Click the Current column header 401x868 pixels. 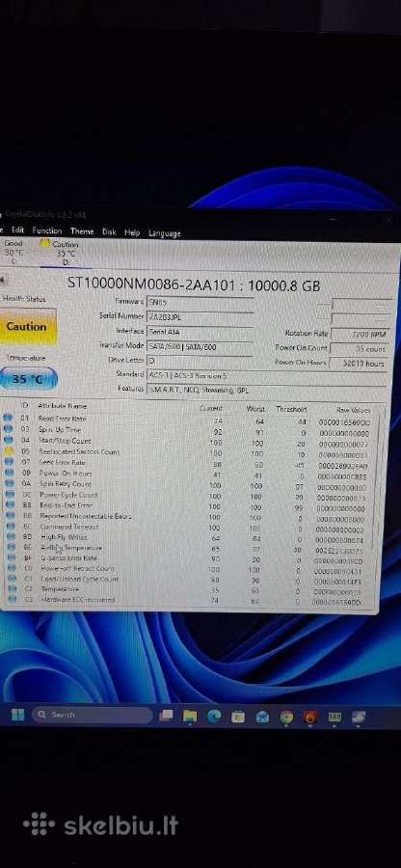click(x=211, y=408)
